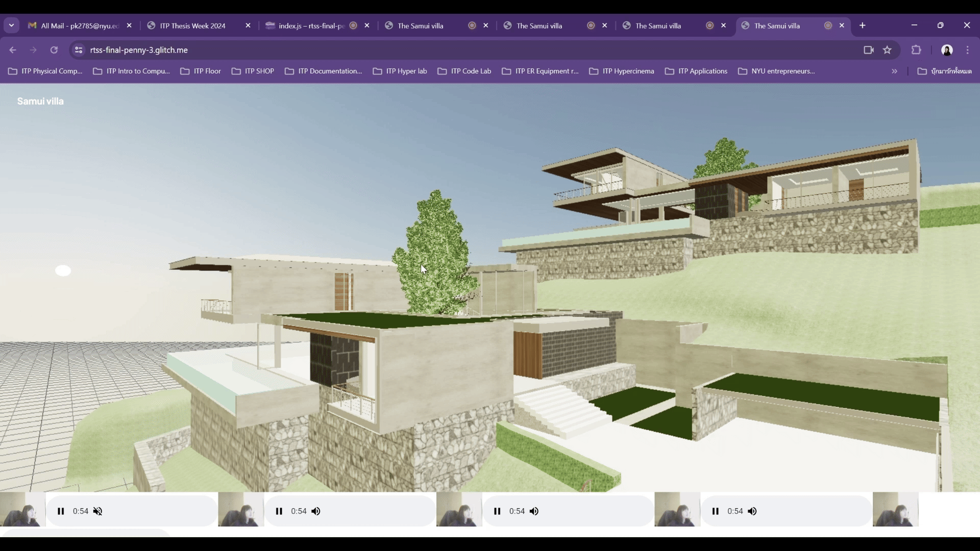The height and width of the screenshot is (551, 980).
Task: Mute the second audio player
Action: click(x=316, y=511)
